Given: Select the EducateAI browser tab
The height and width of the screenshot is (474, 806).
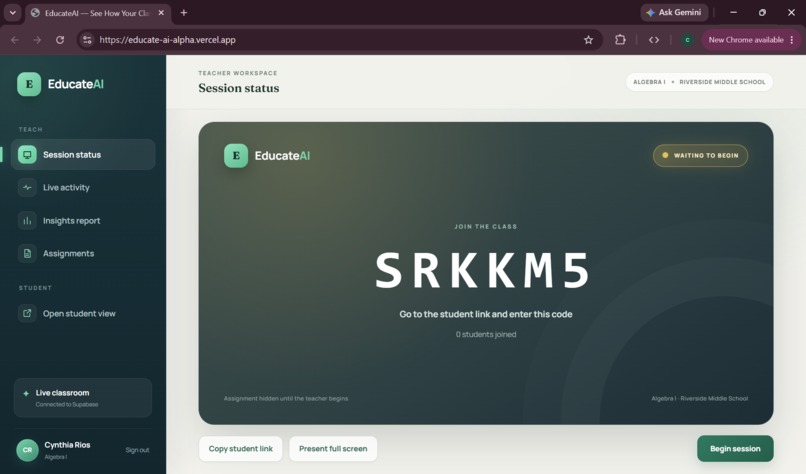Looking at the screenshot, I should [x=97, y=13].
